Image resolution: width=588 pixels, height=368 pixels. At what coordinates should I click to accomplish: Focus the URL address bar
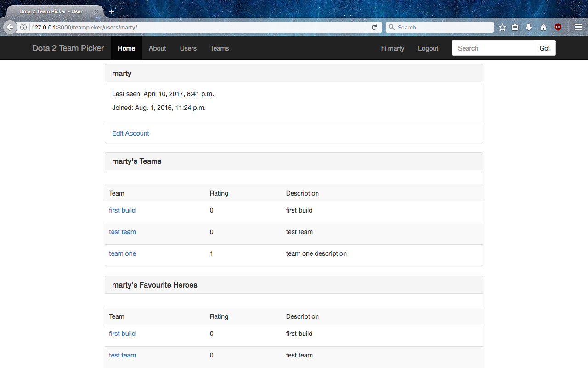point(198,28)
